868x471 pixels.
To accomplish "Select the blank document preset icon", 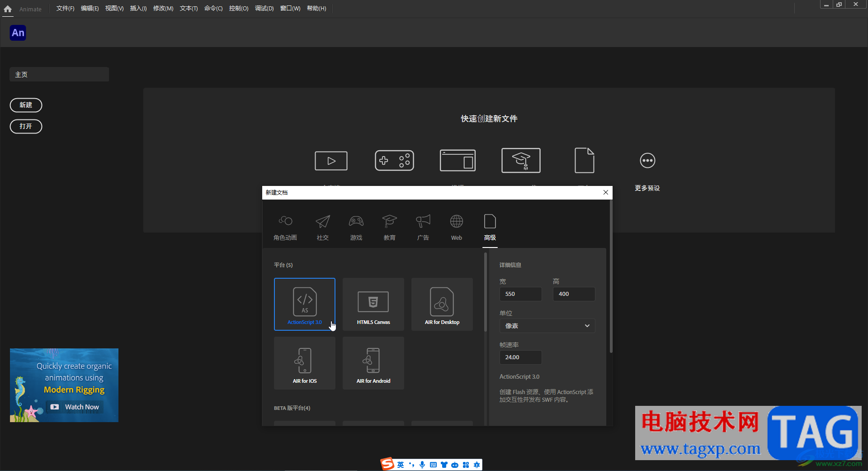I will click(x=584, y=161).
